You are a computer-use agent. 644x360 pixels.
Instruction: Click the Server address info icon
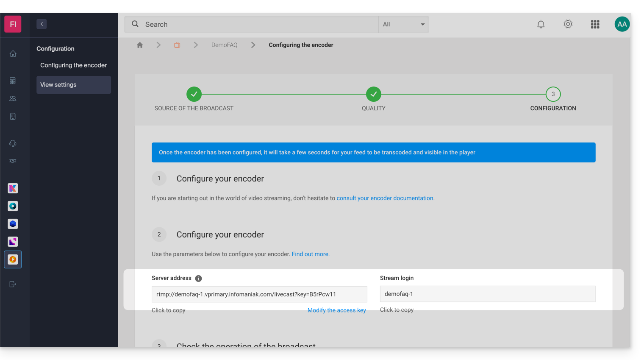pyautogui.click(x=198, y=279)
